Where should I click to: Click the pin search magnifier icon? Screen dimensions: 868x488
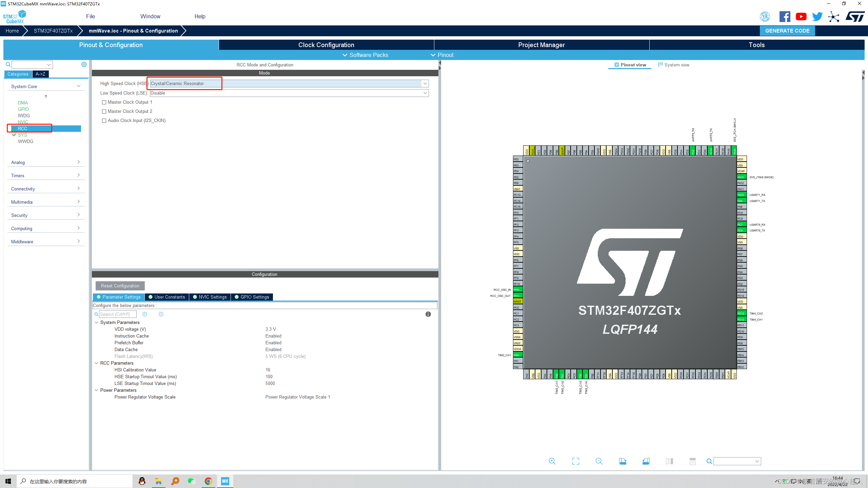click(709, 461)
